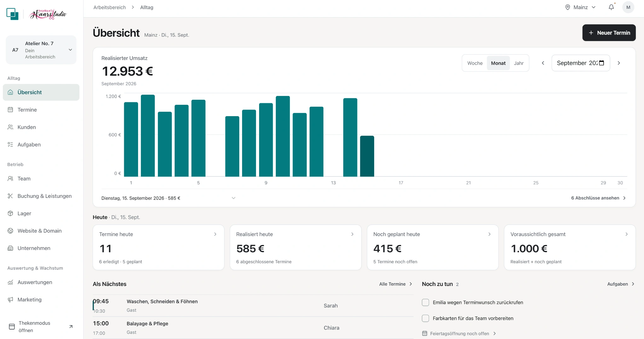Open the user avatar menu M

(628, 7)
